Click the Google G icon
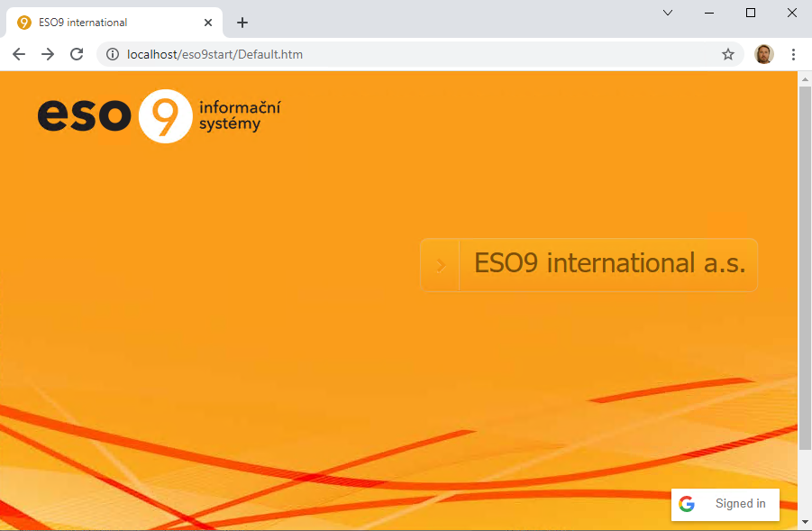Image resolution: width=812 pixels, height=531 pixels. pos(687,504)
